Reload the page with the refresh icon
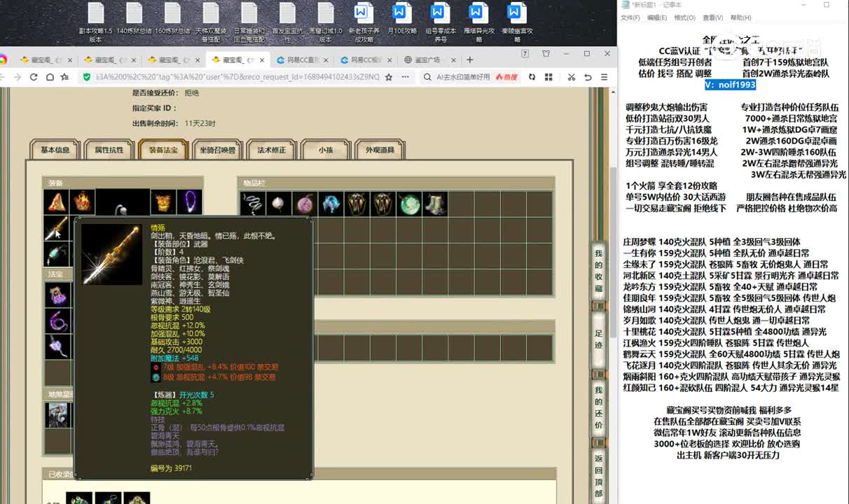 (x=33, y=77)
